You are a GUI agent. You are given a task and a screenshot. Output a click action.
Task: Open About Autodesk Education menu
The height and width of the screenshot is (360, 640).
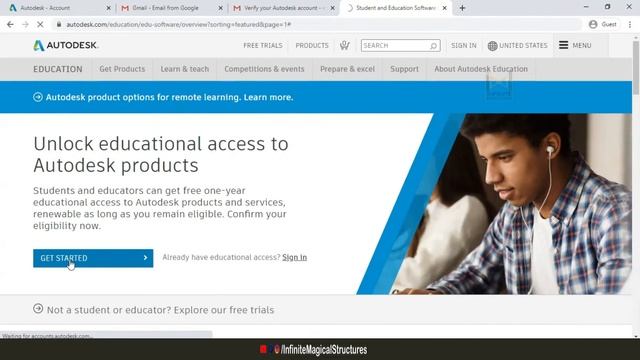tap(481, 69)
